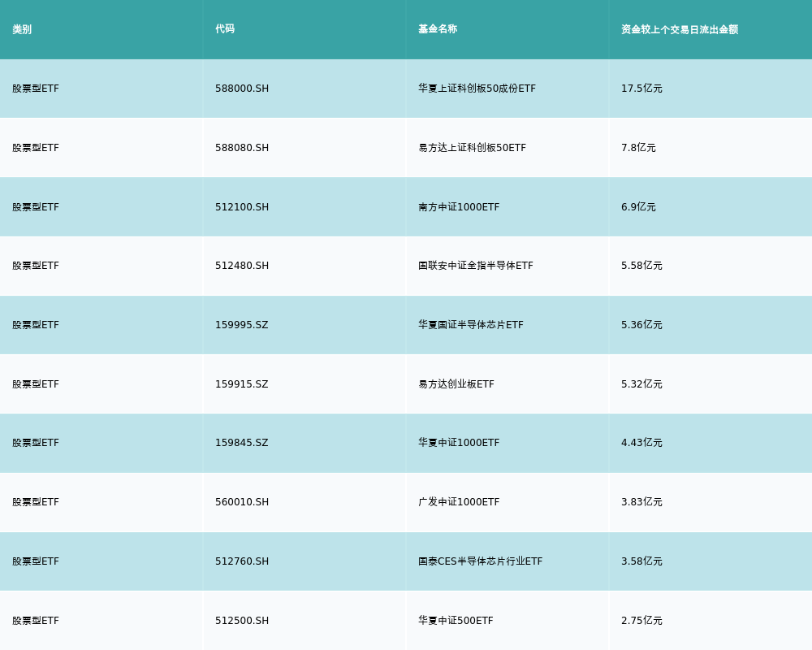812x650 pixels.
Task: Select outflow amount 5.36亿元
Action: (x=641, y=325)
